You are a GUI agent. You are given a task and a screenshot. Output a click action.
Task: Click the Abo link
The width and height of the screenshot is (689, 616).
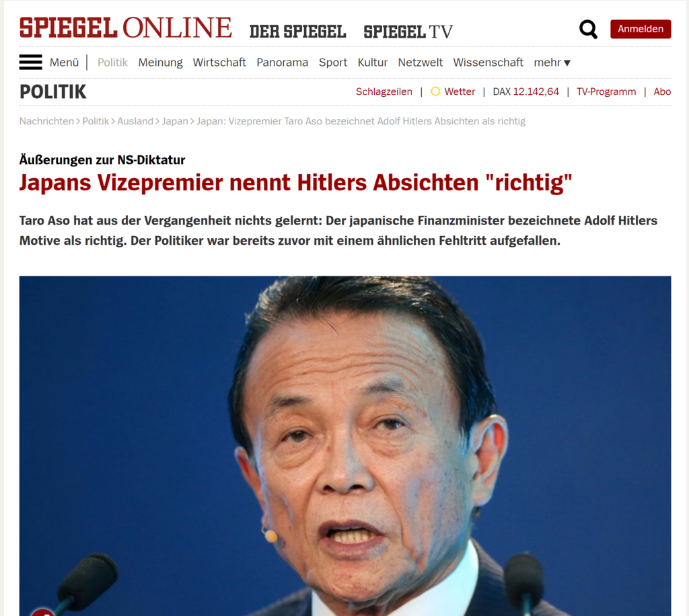pos(662,91)
